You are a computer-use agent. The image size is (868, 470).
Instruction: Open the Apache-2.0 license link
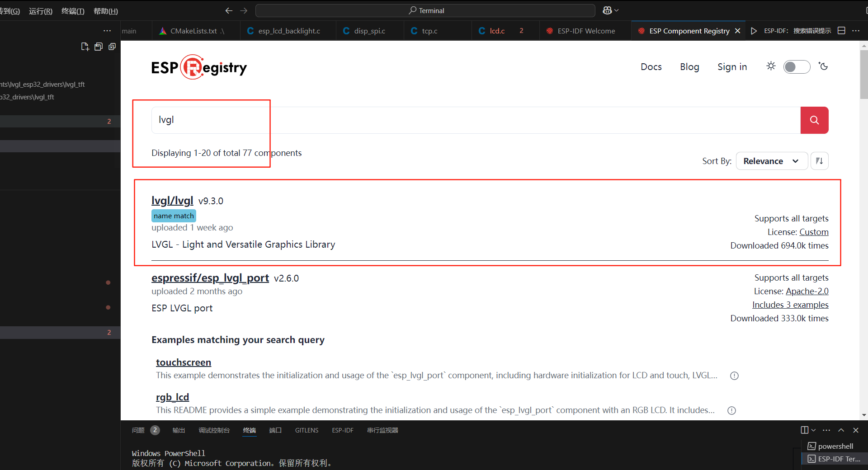tap(807, 291)
